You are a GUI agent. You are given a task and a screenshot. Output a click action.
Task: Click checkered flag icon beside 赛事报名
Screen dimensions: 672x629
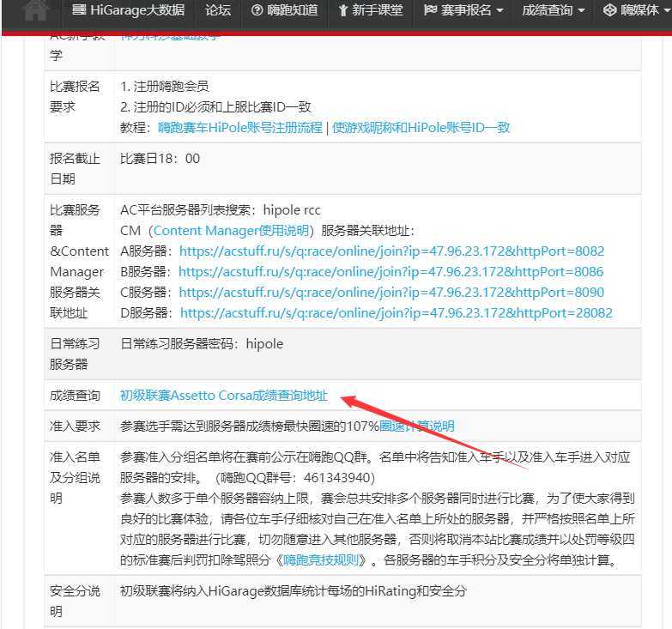430,9
